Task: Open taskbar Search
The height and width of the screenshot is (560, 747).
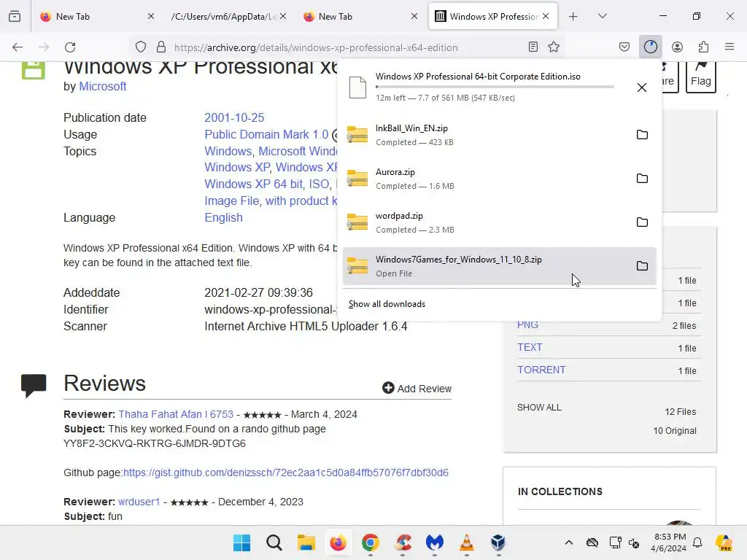Action: point(274,542)
